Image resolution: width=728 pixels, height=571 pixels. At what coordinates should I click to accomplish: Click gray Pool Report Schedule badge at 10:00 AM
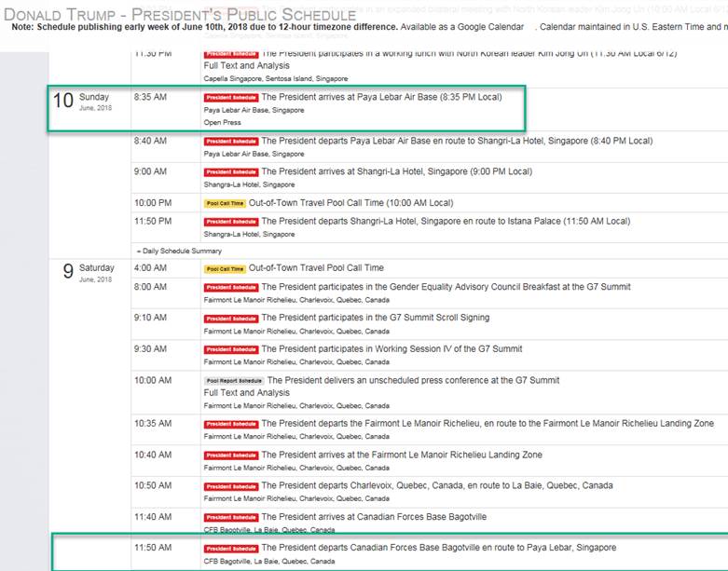point(234,381)
